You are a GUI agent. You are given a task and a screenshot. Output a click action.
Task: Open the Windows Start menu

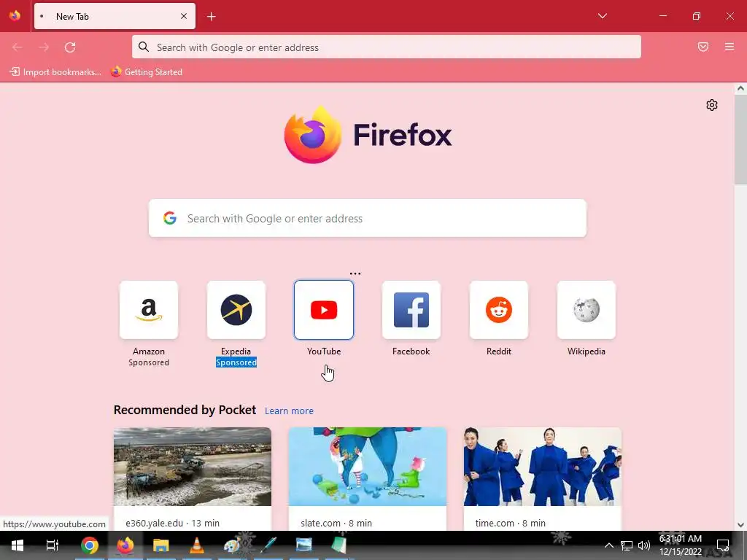point(18,545)
